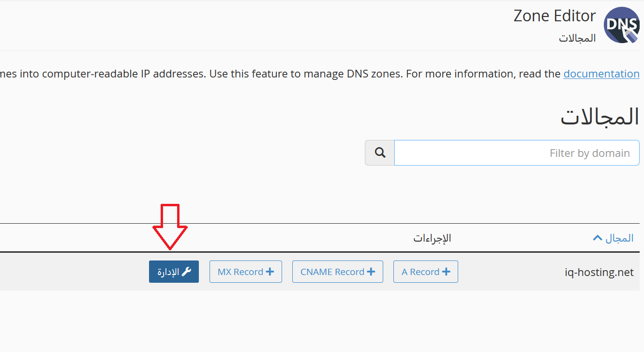Click the Zone Editor page title
This screenshot has width=644, height=352.
coord(554,16)
